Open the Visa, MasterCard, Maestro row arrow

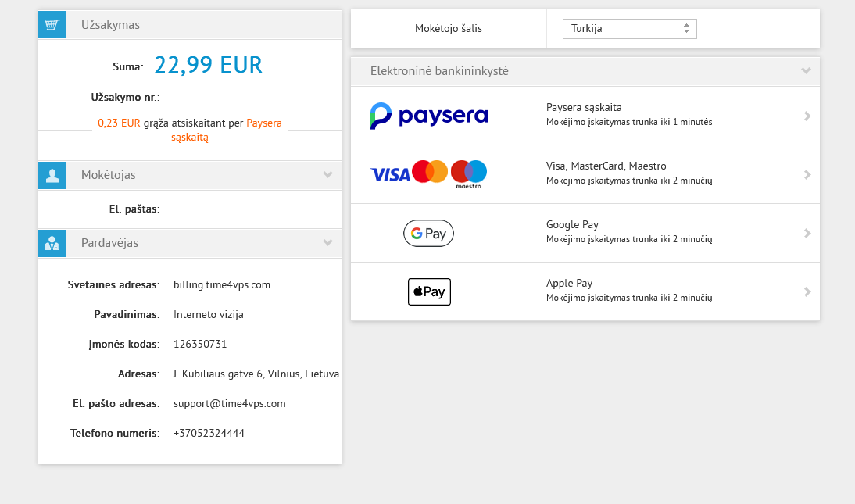coord(807,174)
